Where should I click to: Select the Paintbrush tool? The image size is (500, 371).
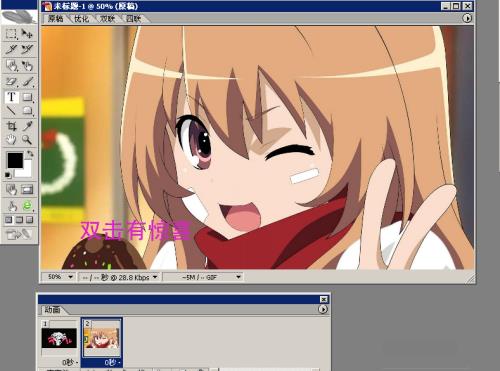[27, 81]
